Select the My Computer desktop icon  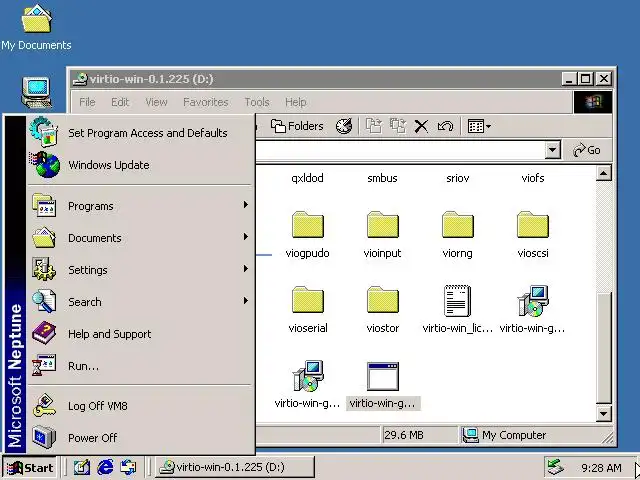click(x=36, y=93)
